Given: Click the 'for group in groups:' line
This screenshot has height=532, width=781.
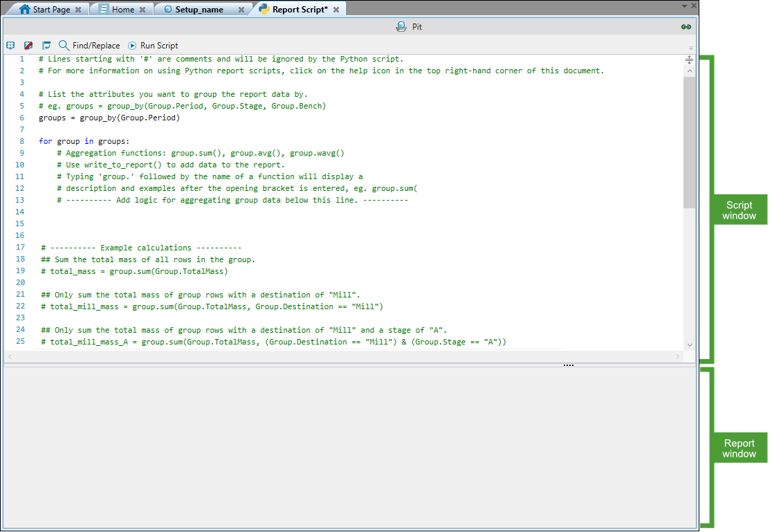Looking at the screenshot, I should tap(84, 141).
